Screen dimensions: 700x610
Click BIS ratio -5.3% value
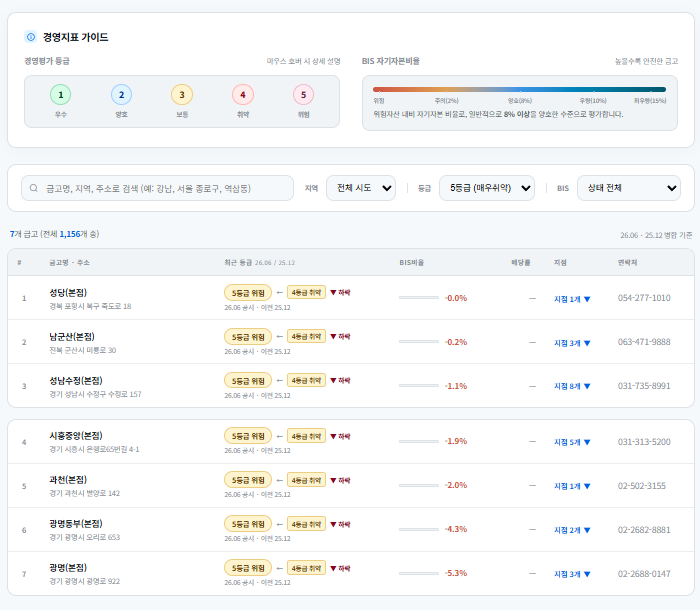(456, 573)
